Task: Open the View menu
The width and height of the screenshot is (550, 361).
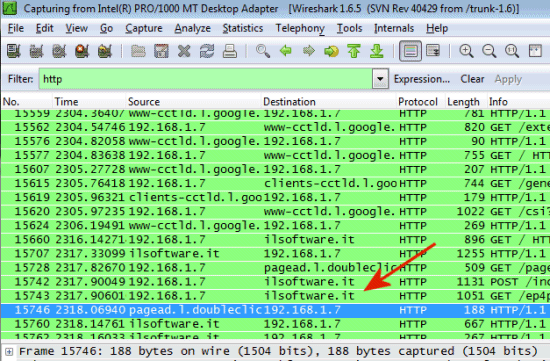Action: [76, 28]
